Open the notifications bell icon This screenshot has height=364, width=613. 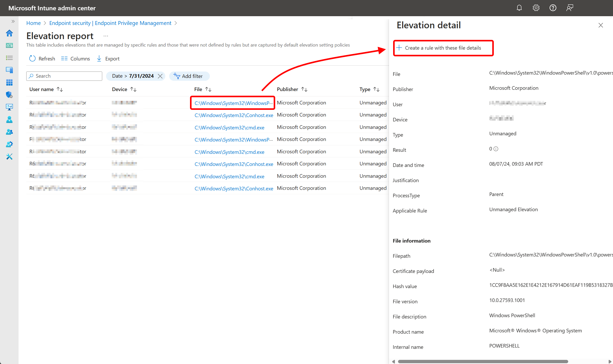pyautogui.click(x=519, y=8)
